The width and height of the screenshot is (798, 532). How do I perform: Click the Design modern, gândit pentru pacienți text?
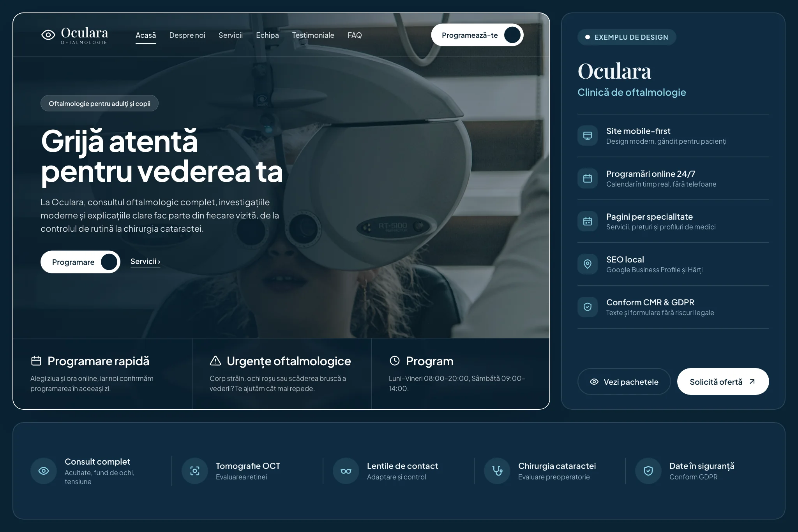[x=666, y=141]
